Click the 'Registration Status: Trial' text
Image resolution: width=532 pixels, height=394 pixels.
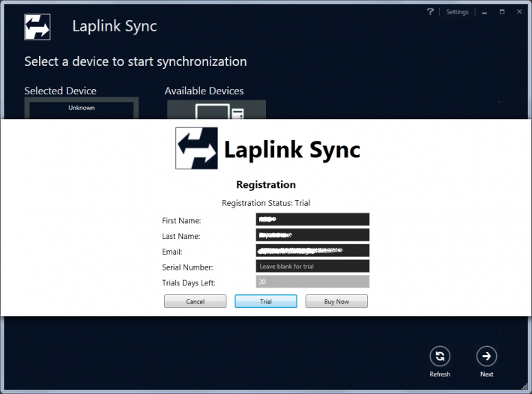[x=266, y=203]
